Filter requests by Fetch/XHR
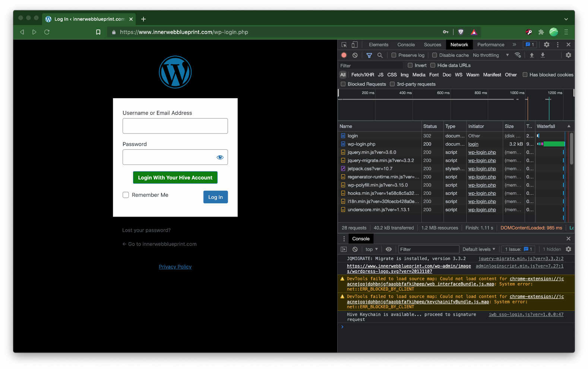This screenshot has height=369, width=588. pos(363,75)
